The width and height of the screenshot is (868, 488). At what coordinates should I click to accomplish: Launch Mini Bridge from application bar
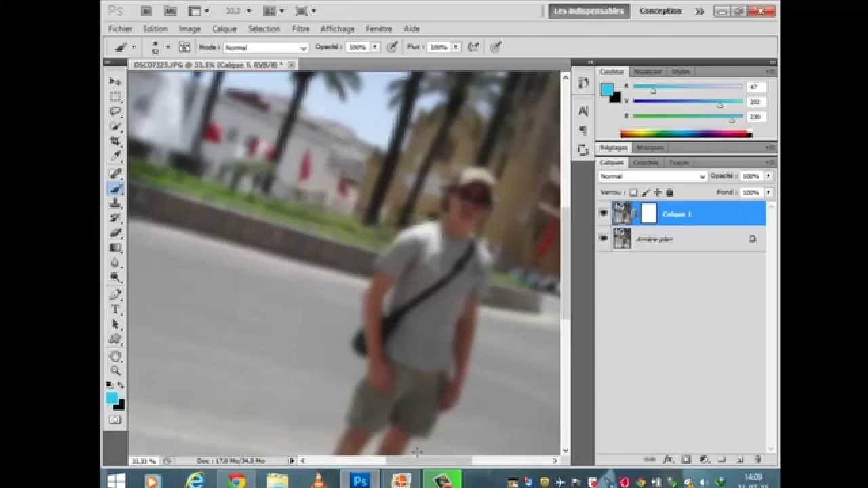tap(171, 11)
